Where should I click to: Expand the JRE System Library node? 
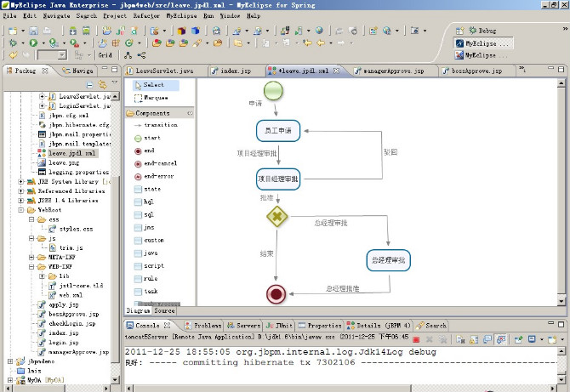[x=21, y=181]
